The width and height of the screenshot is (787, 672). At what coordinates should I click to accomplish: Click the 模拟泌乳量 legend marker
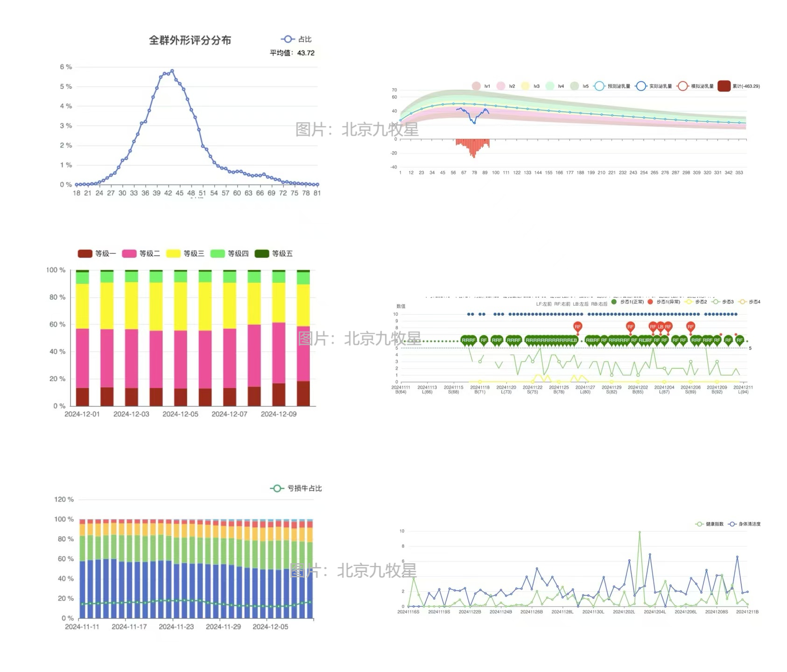coord(682,86)
